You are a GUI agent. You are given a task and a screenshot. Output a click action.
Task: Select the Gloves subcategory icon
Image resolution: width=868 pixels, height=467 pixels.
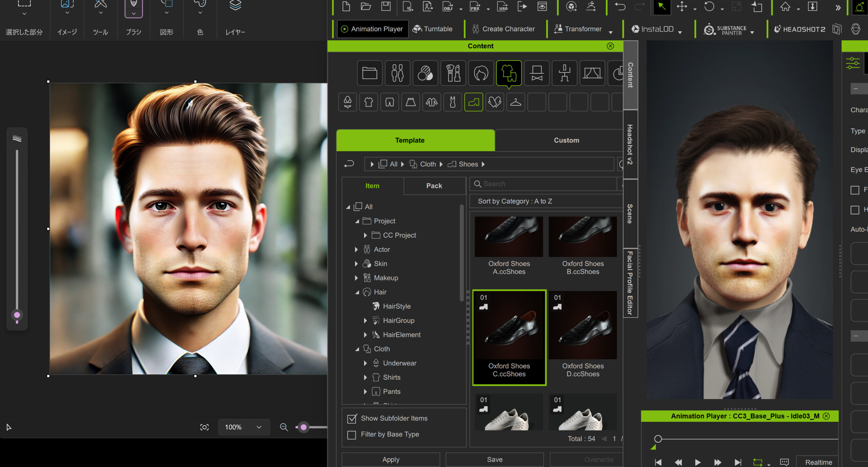click(x=494, y=102)
